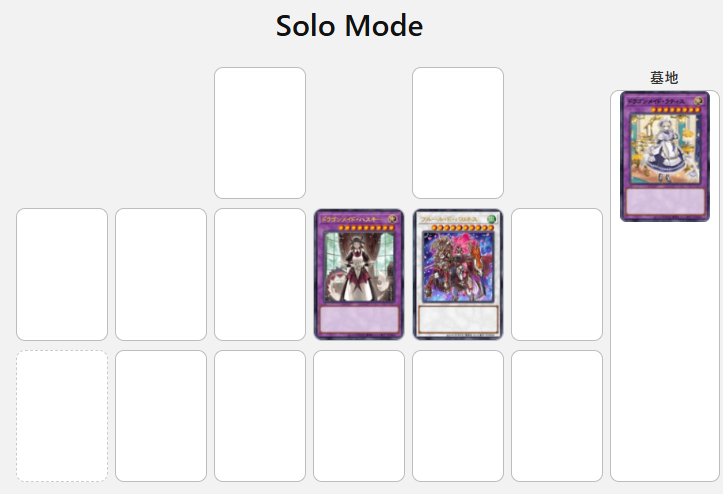
Task: Select the bottom-row slot beneath フルール・ド・バロネス
Action: pyautogui.click(x=458, y=416)
